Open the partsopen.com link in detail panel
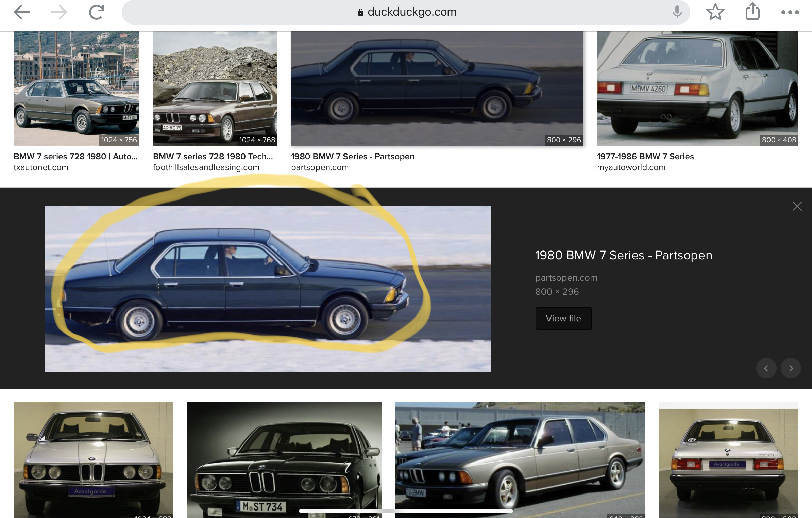This screenshot has width=812, height=518. point(566,278)
